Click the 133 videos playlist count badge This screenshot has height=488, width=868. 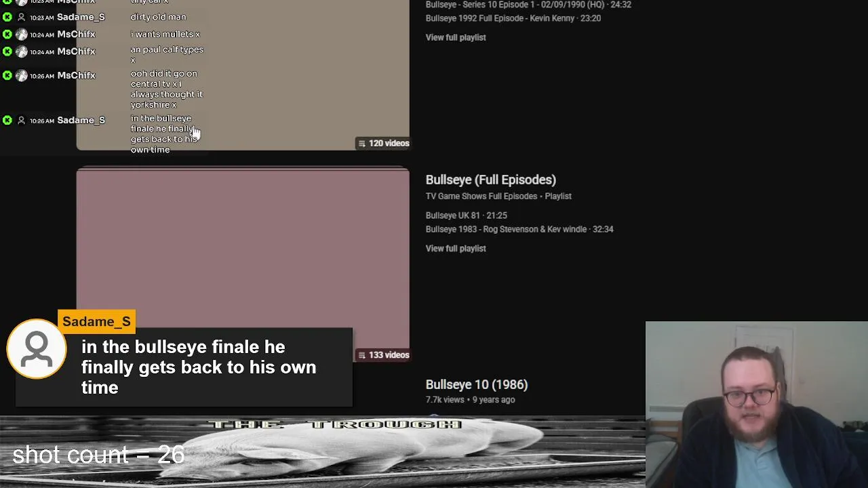click(x=384, y=354)
